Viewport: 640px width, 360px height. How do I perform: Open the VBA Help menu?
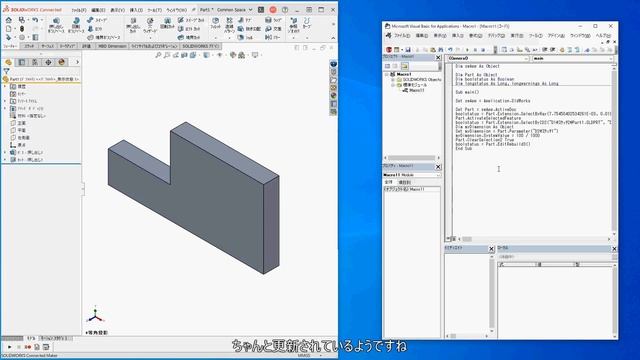coord(603,36)
